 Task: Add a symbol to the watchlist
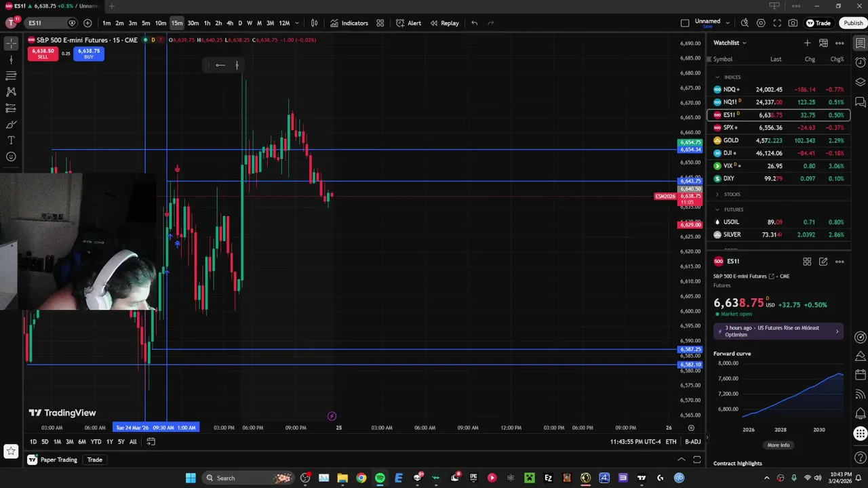807,43
